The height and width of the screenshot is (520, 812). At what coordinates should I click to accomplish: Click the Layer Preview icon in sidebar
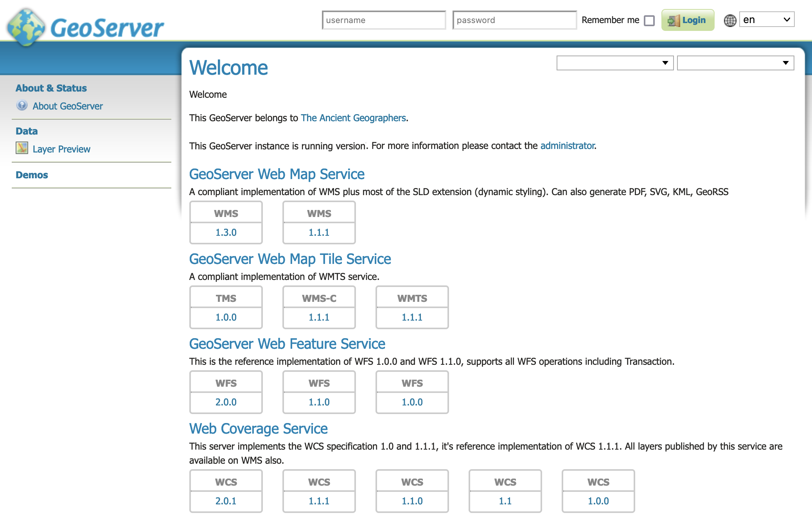pos(20,149)
